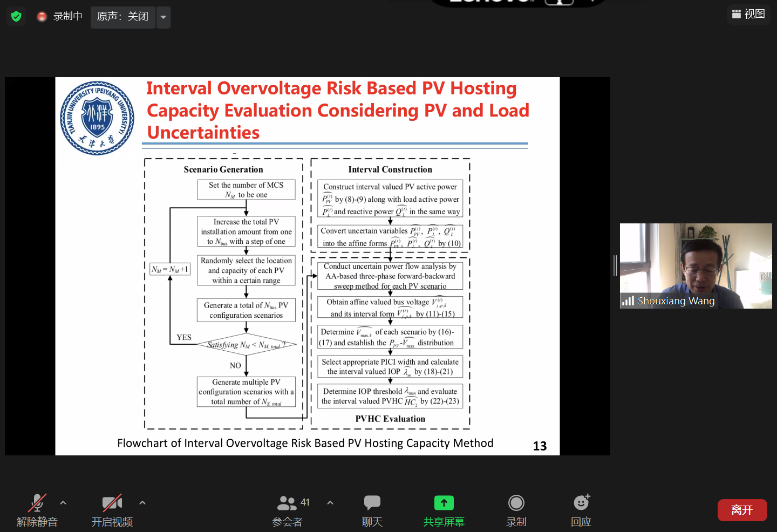Viewport: 777px width, 532px height.
Task: Open the chat panel 聊天
Action: 372,510
